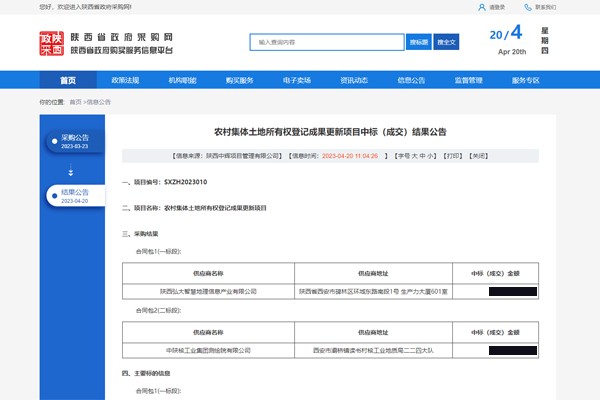Open the 首页 navigation tab
Image resolution: width=600 pixels, height=400 pixels.
tap(68, 80)
